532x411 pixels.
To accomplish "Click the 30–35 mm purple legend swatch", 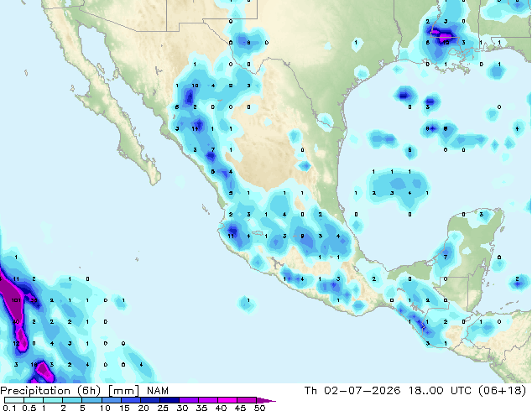I will [x=188, y=400].
